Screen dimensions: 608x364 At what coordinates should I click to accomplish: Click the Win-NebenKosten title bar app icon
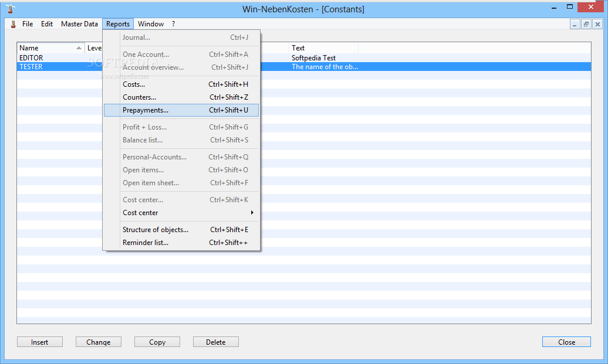[x=11, y=9]
